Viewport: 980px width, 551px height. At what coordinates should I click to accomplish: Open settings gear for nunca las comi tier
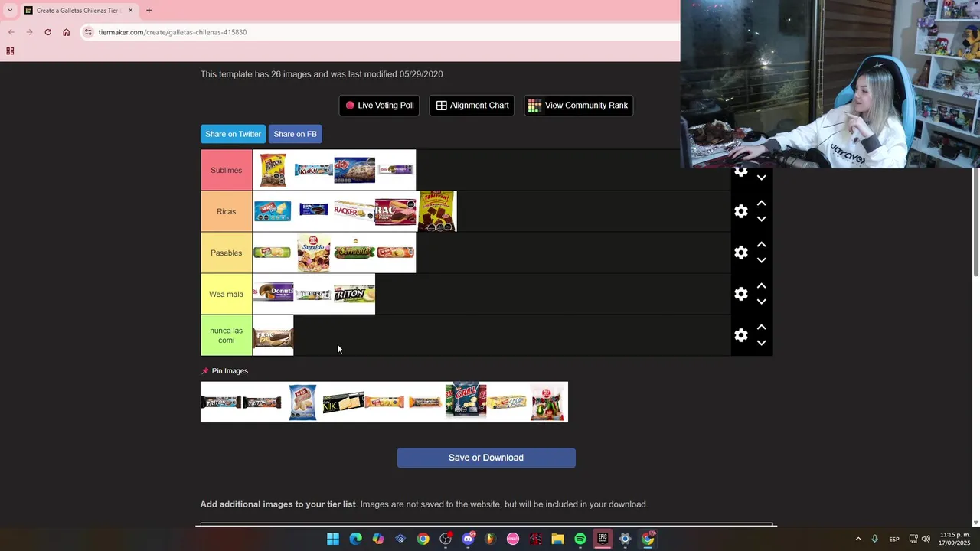point(740,335)
